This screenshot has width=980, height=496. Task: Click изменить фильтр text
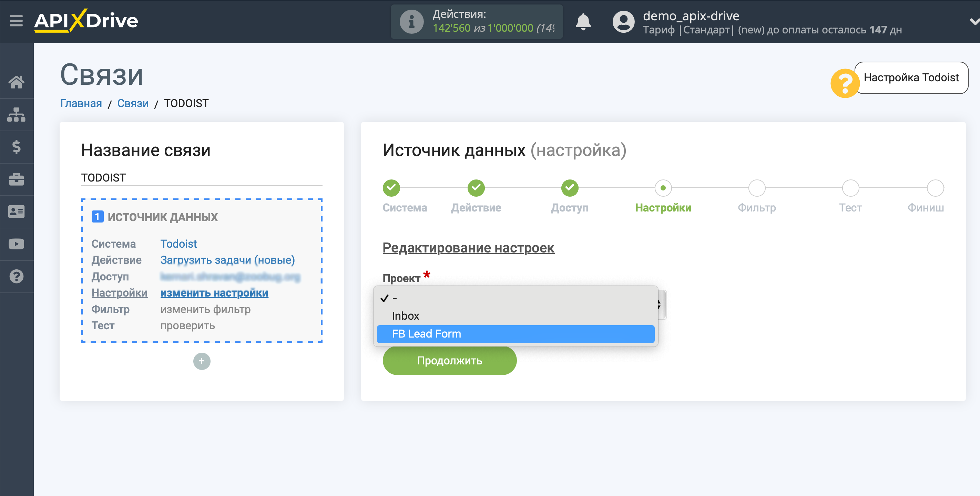[x=205, y=309]
